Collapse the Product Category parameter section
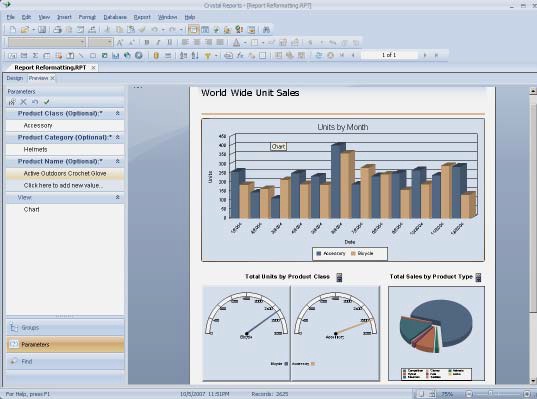The image size is (537, 399). pyautogui.click(x=117, y=137)
